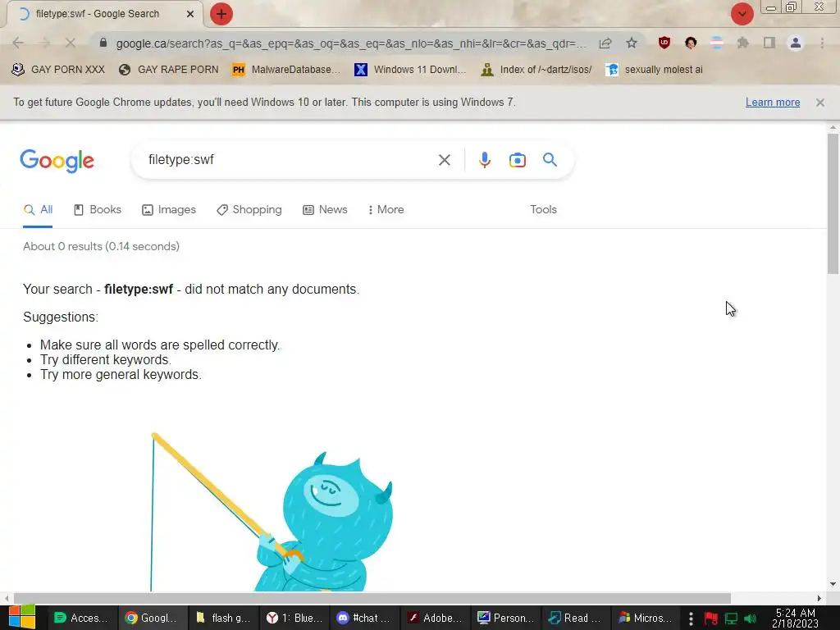Open the avatar extension next to uBlock
840x630 pixels.
691,43
